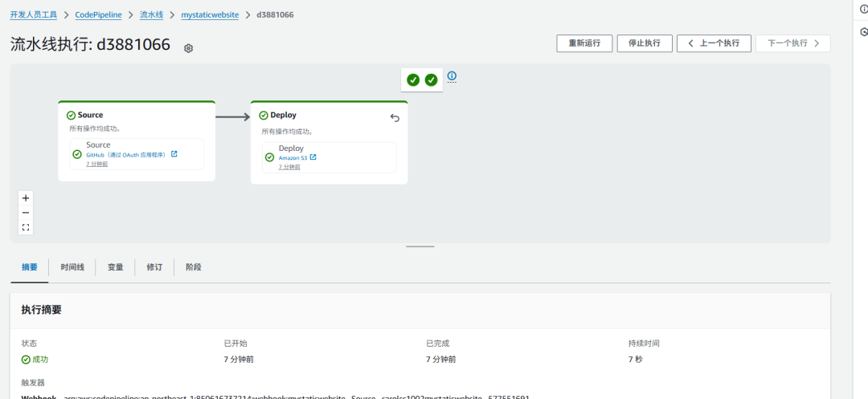Open mystaticwebsite breadcrumb link
868x399 pixels.
210,15
